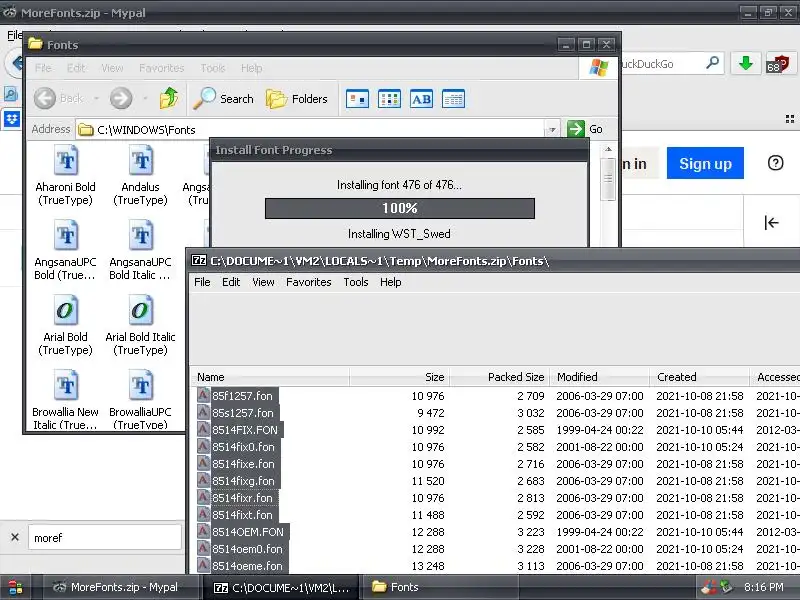Image resolution: width=800 pixels, height=600 pixels.
Task: Switch to 7-Zip C:\DOCUME~1 taskbar button
Action: click(x=282, y=587)
